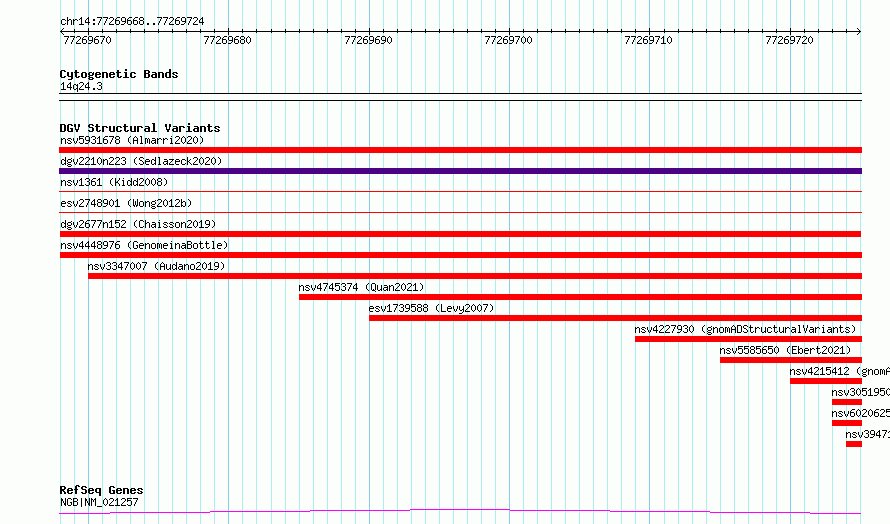The height and width of the screenshot is (524, 890).
Task: Select the red bar under nsv4745374
Action: point(580,297)
